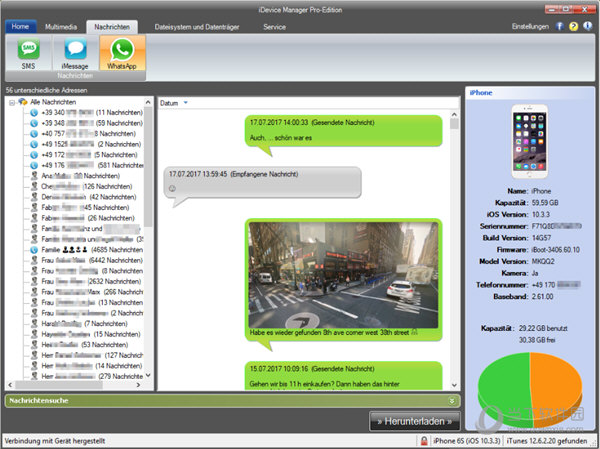Select contact +49 172 (5 Nachrichten)
Image resolution: width=600 pixels, height=449 pixels.
(89, 155)
